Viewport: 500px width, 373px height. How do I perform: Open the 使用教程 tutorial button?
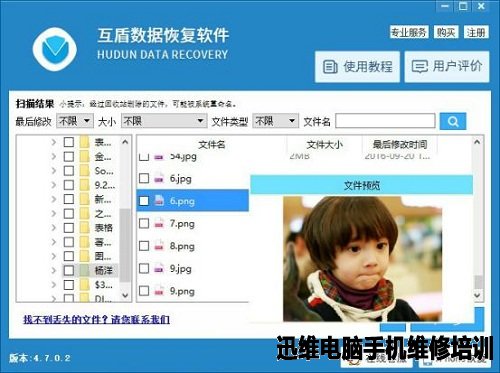[x=357, y=67]
